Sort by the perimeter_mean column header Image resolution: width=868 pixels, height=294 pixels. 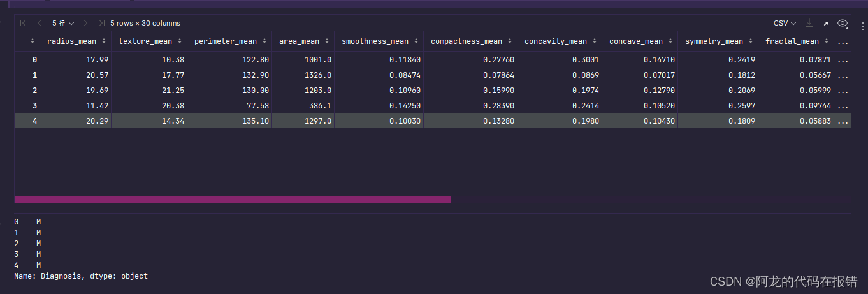(229, 41)
